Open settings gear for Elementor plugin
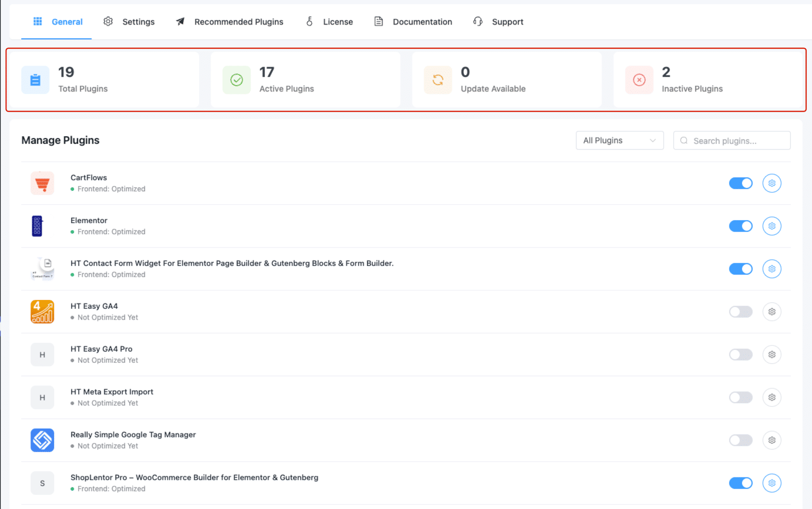Viewport: 812px width, 509px height. point(771,226)
